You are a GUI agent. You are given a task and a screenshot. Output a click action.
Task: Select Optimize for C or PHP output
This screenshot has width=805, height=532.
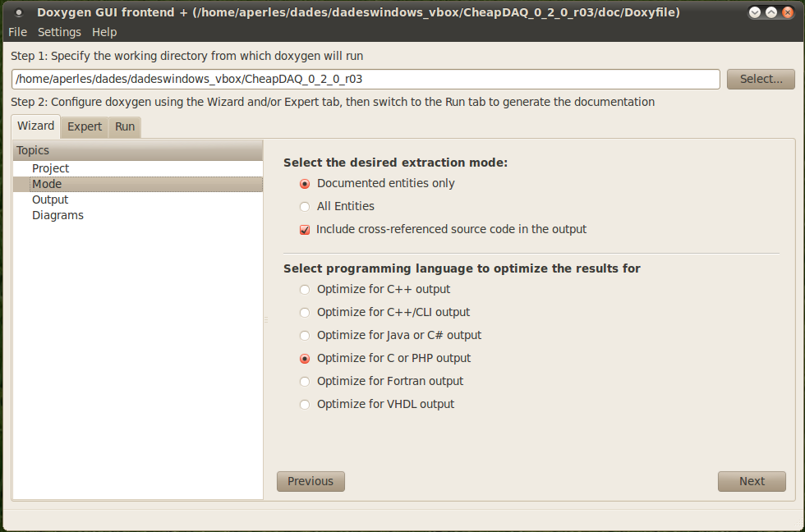pyautogui.click(x=385, y=359)
